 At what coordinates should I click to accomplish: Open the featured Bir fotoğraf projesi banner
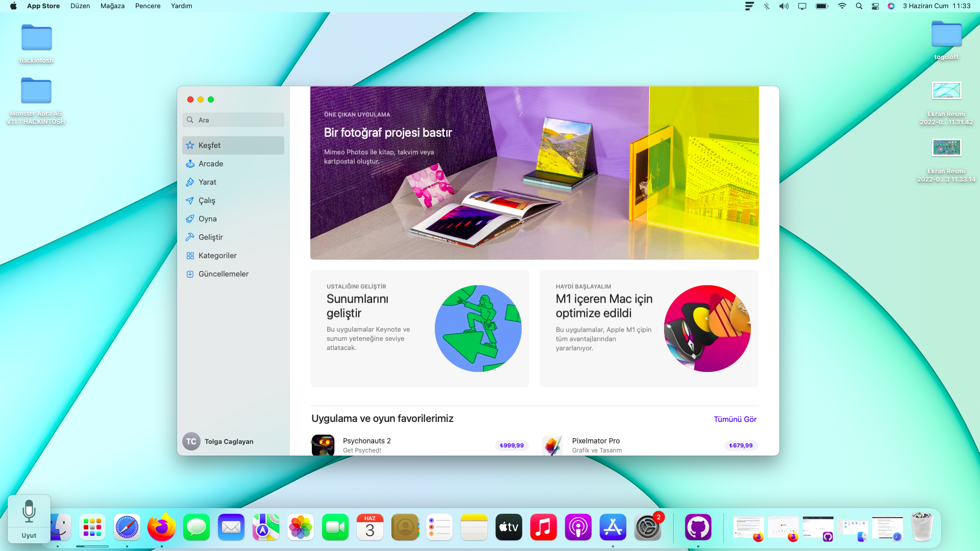pos(534,173)
